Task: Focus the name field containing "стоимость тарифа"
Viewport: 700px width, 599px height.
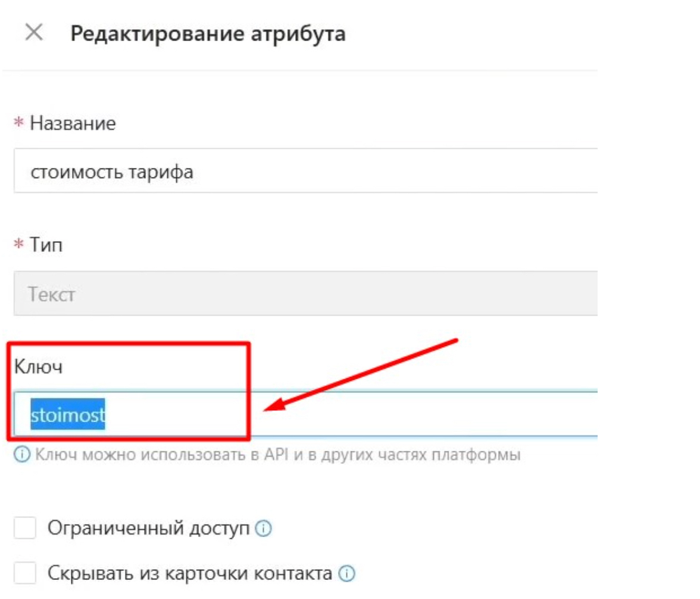Action: (298, 173)
